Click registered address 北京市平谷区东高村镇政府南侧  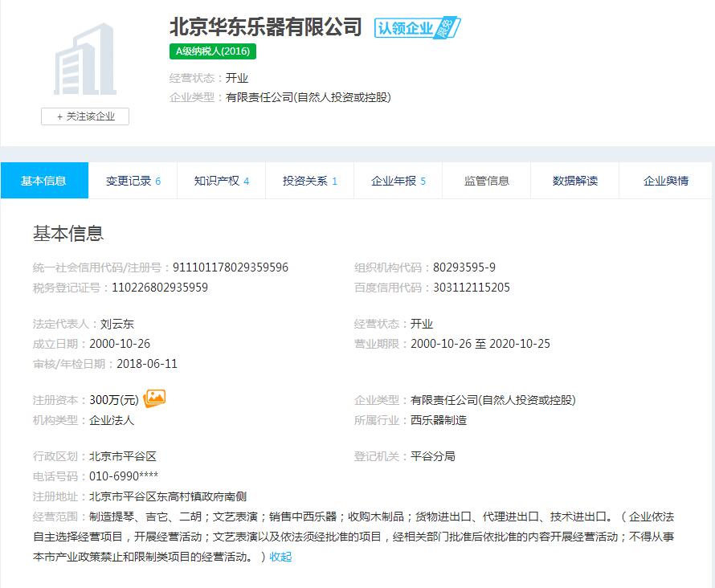[x=168, y=496]
